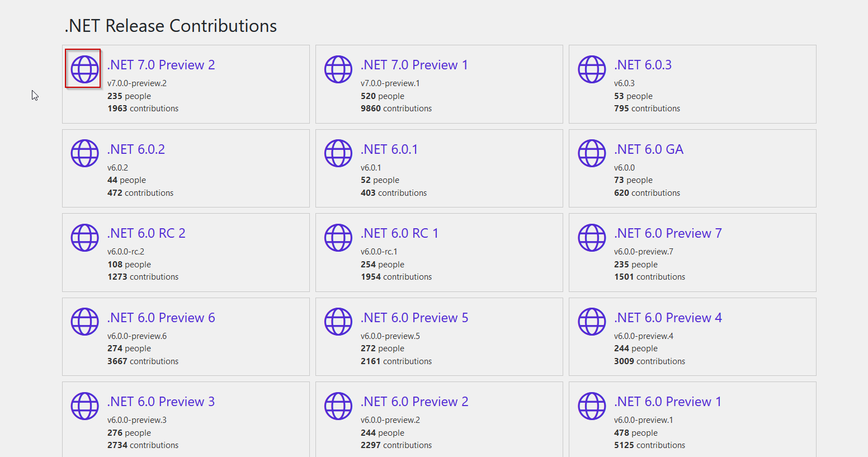868x457 pixels.
Task: Click the globe icon for .NET 6.0 GA
Action: point(592,153)
